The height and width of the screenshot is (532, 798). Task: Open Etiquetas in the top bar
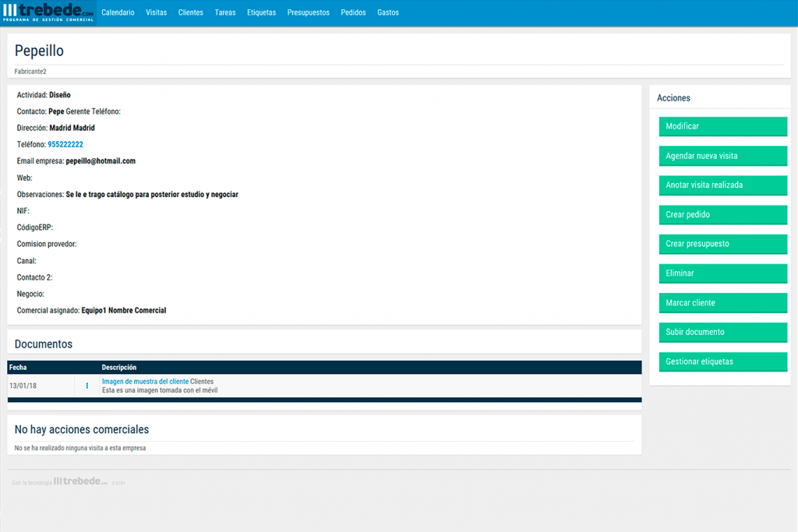[261, 12]
